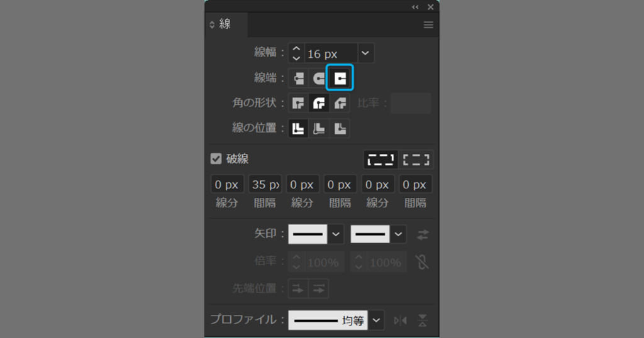Align stroke to inside of path
The width and height of the screenshot is (644, 338).
point(319,128)
